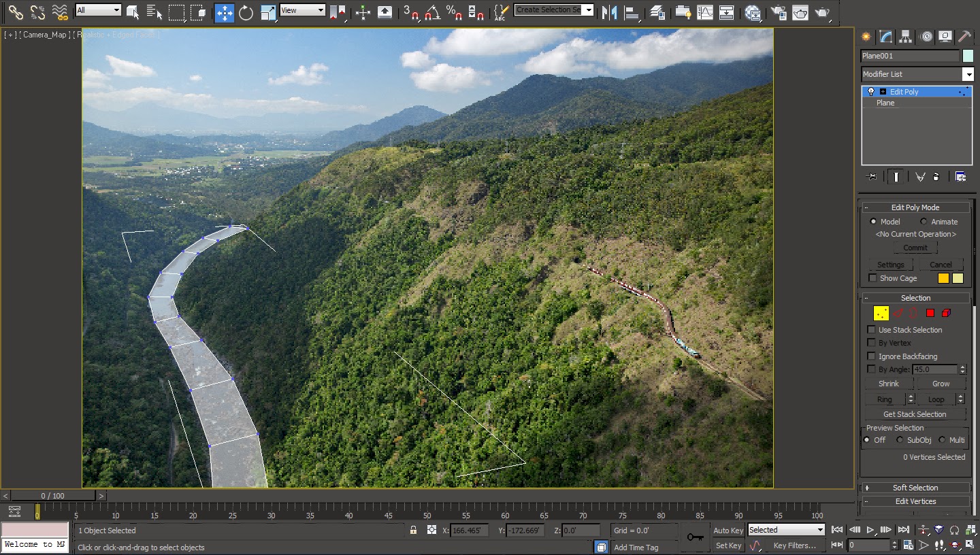
Task: Open the selection filter All dropdown
Action: pos(98,10)
